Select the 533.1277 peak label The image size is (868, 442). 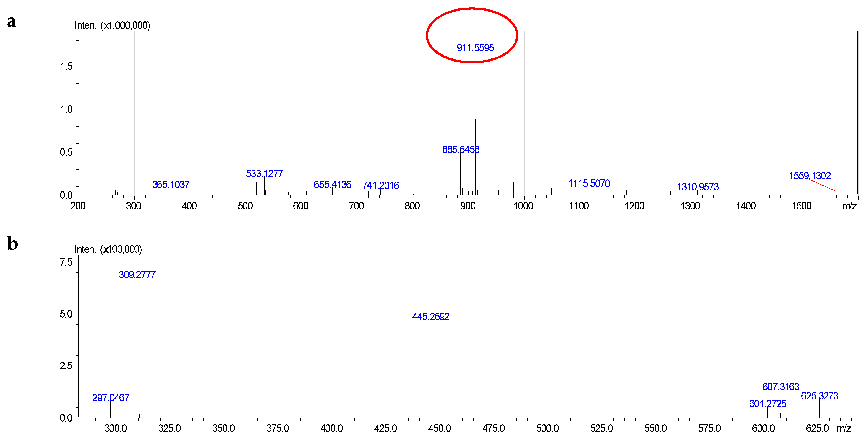click(265, 173)
